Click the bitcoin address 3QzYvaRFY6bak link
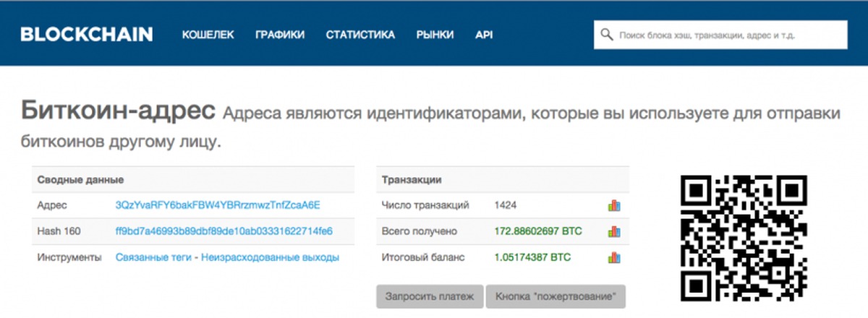 click(x=218, y=205)
